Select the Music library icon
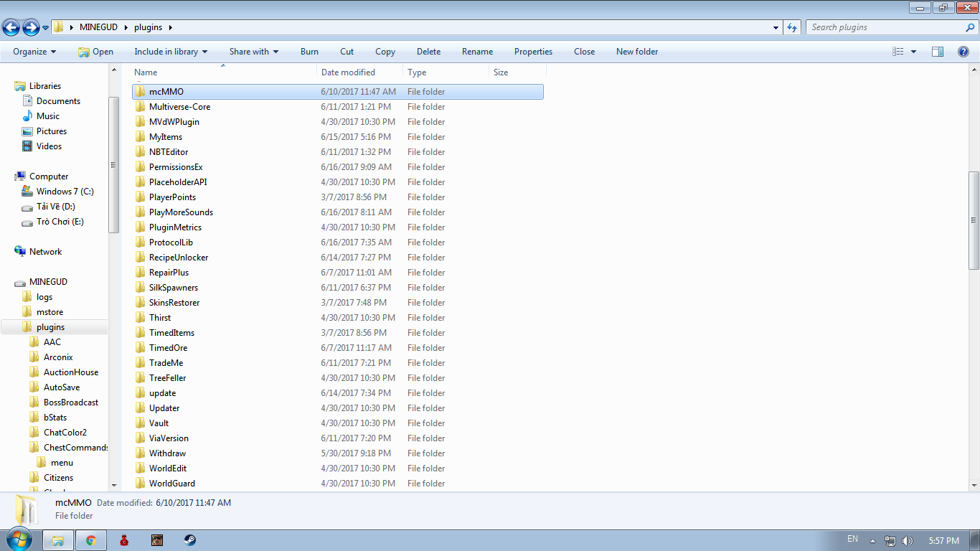 (x=28, y=116)
